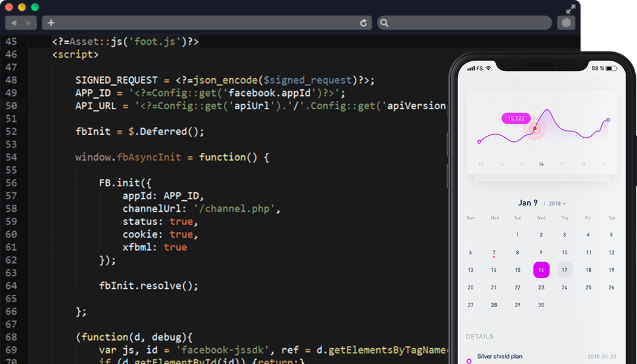The height and width of the screenshot is (364, 637).
Task: Click the magnifier search icon
Action: coord(384,23)
